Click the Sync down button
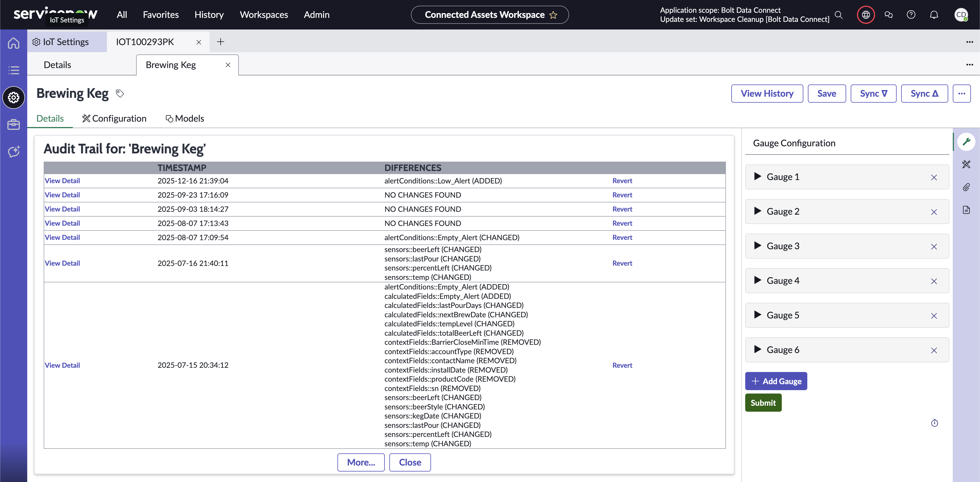980x482 pixels. tap(873, 94)
